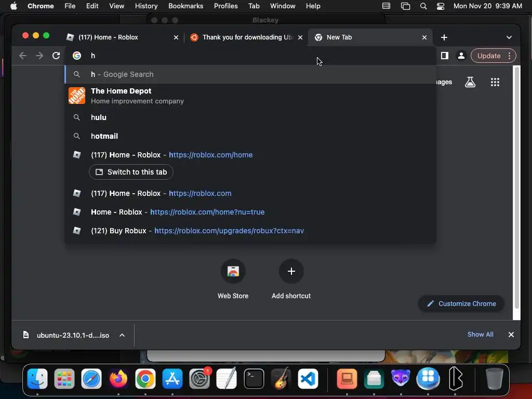Viewport: 532px width, 399px height.
Task: Open Control Center in menu bar
Action: 441,6
